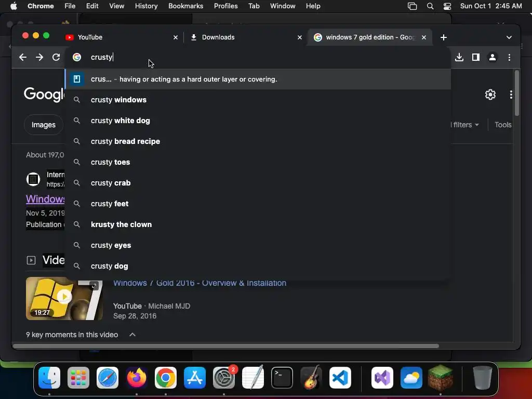Choose suggestion crusty windows
Viewport: 532px width, 399px height.
(x=258, y=100)
